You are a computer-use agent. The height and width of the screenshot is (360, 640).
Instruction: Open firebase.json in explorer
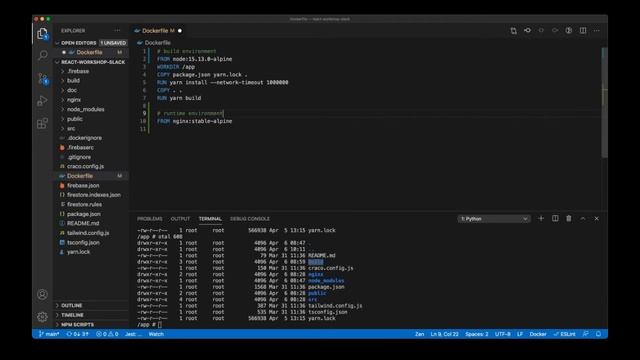83,185
